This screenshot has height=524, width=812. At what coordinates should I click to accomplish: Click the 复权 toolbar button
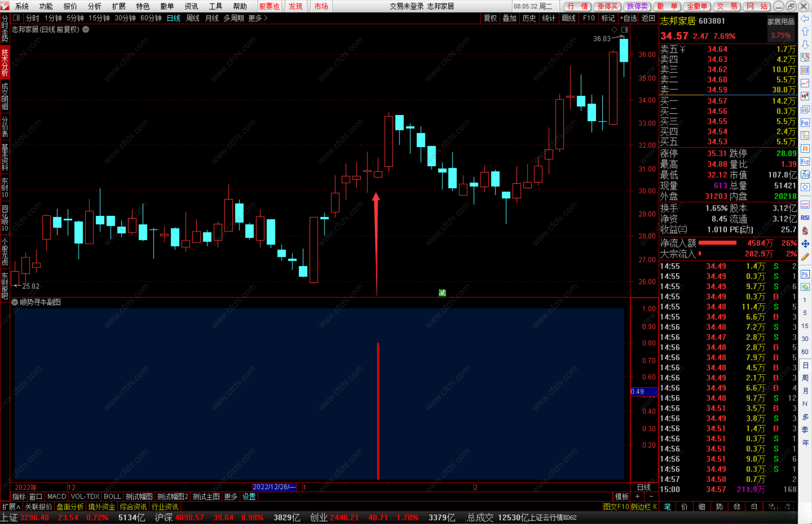pos(490,18)
